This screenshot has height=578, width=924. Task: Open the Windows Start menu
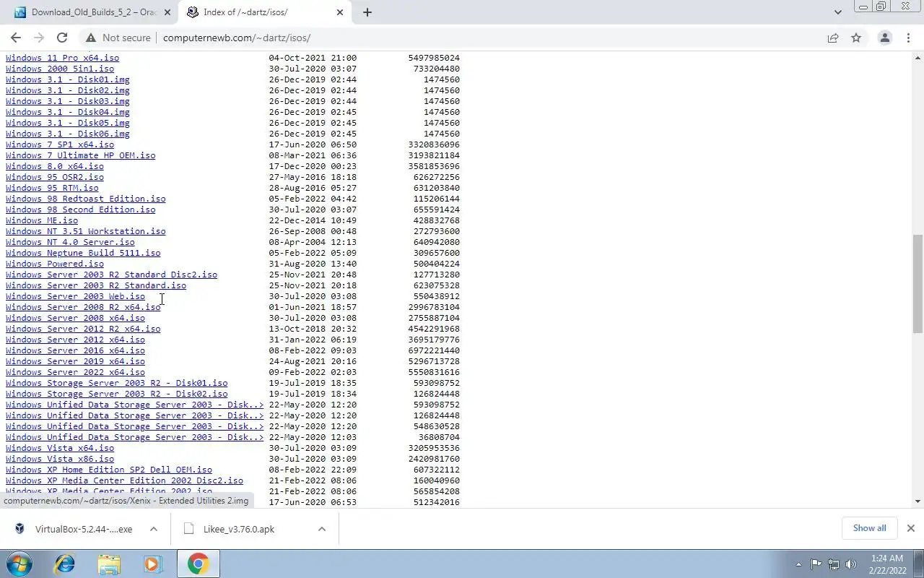tap(19, 564)
